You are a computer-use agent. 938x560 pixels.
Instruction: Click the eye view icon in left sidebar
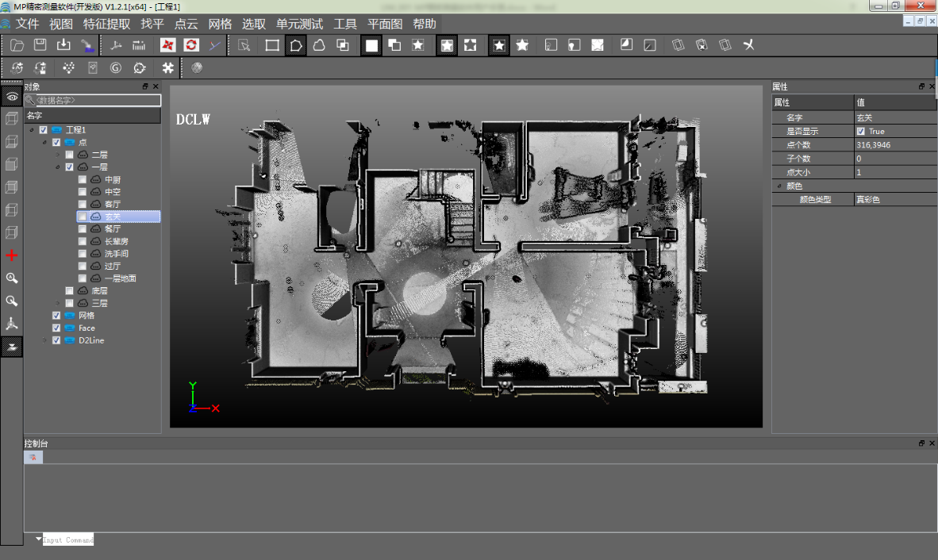12,96
